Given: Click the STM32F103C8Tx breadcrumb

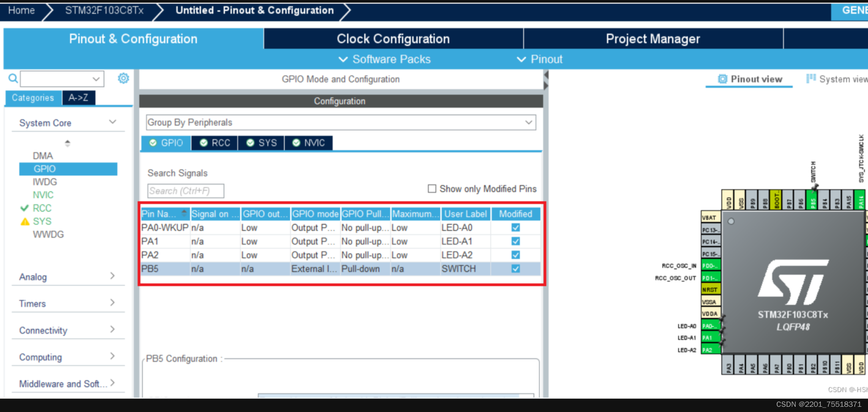Looking at the screenshot, I should [x=104, y=10].
